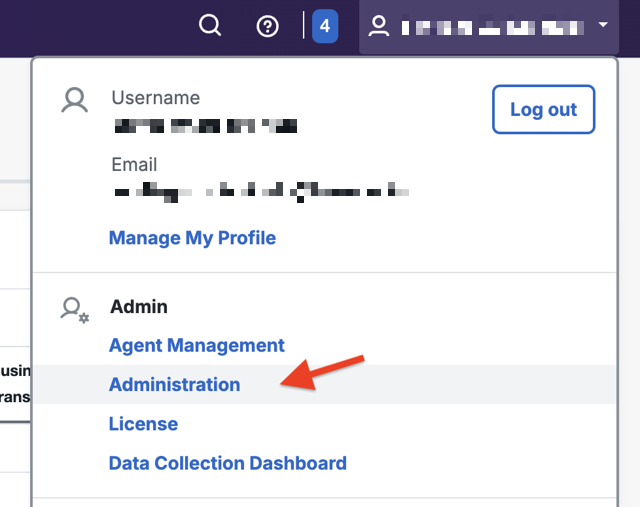
Task: Select the blurred email address value
Action: [262, 190]
